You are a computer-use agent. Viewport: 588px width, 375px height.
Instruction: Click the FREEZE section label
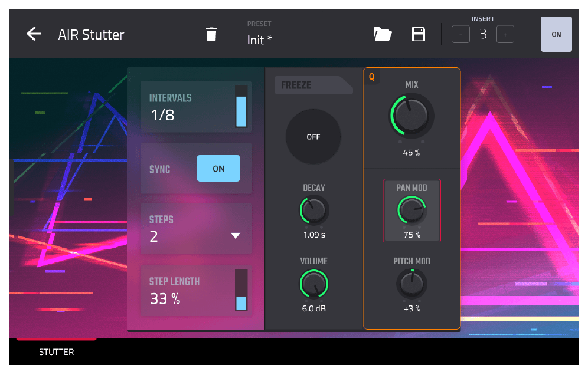tap(296, 85)
